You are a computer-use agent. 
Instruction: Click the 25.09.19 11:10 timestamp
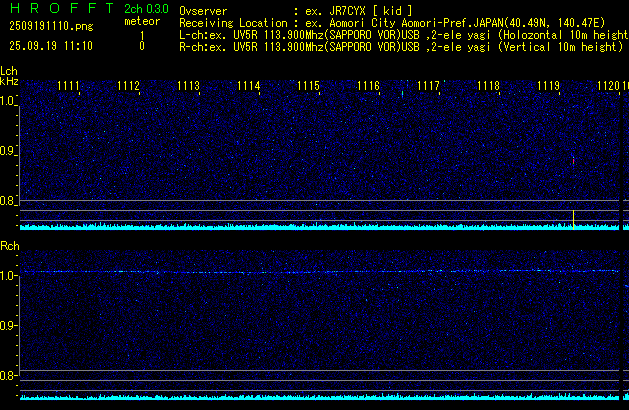(x=50, y=46)
